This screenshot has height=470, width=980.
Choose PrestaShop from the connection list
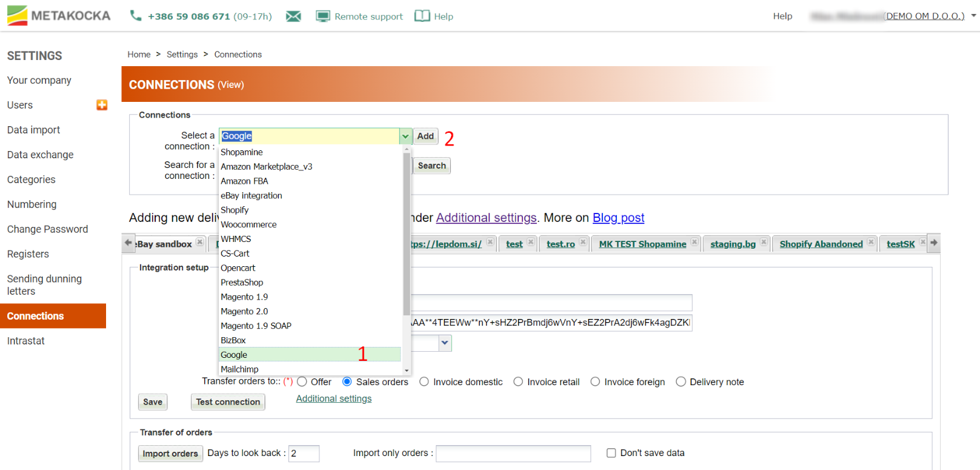tap(310, 283)
